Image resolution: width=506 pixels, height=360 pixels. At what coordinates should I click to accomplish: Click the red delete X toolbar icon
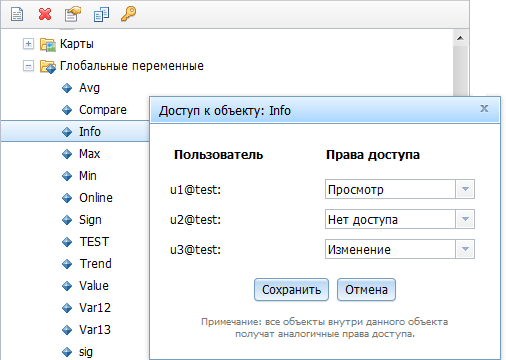pyautogui.click(x=45, y=14)
